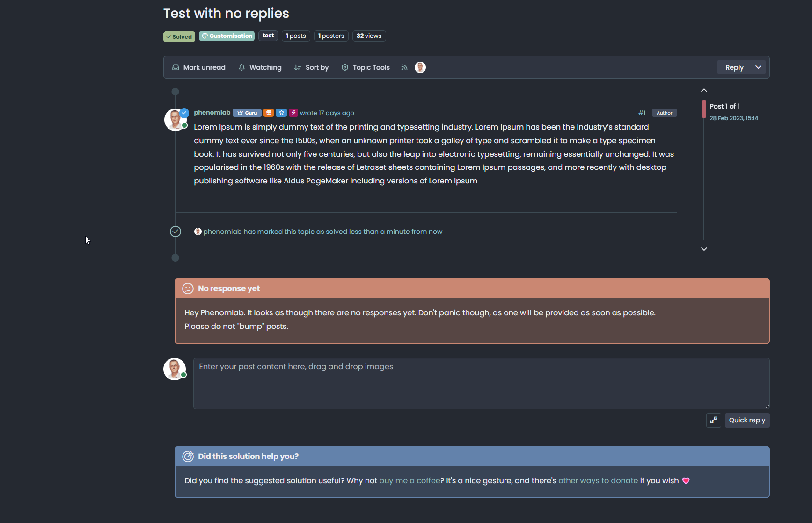Open Topic Tools via the gear icon

344,67
